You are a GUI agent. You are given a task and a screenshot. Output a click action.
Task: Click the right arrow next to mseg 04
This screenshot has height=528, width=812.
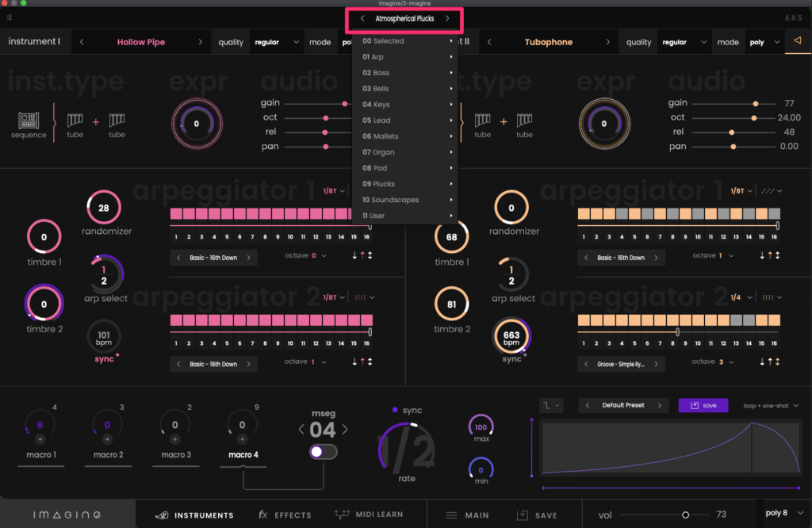pyautogui.click(x=345, y=430)
